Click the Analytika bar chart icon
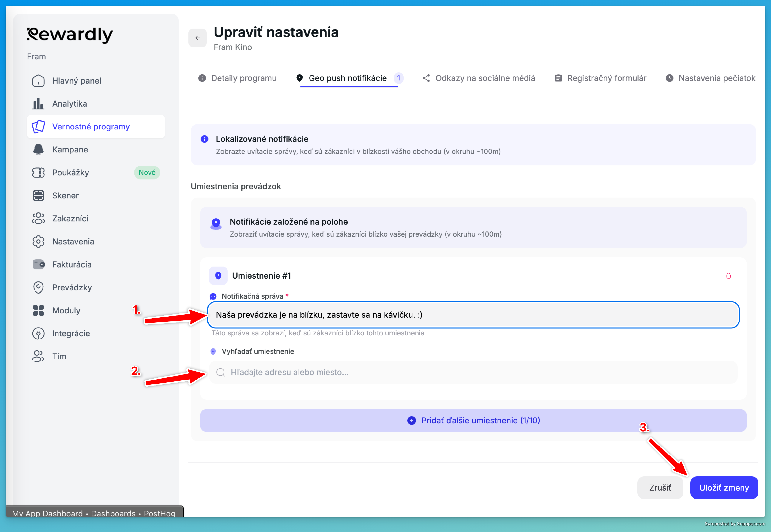The image size is (771, 532). click(38, 104)
